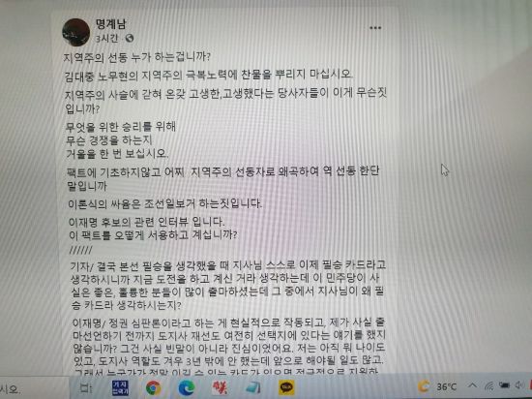The image size is (532, 399).
Task: Open Microsoft Edge from the taskbar
Action: click(x=187, y=387)
